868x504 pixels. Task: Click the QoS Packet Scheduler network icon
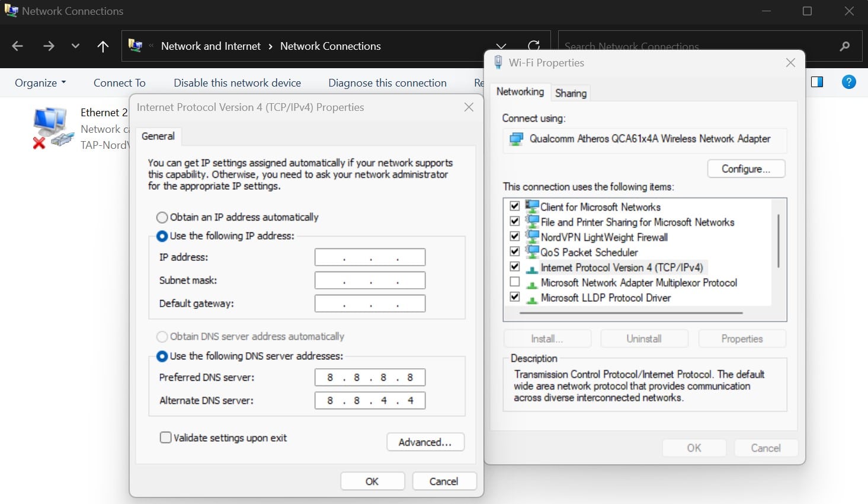[531, 251]
